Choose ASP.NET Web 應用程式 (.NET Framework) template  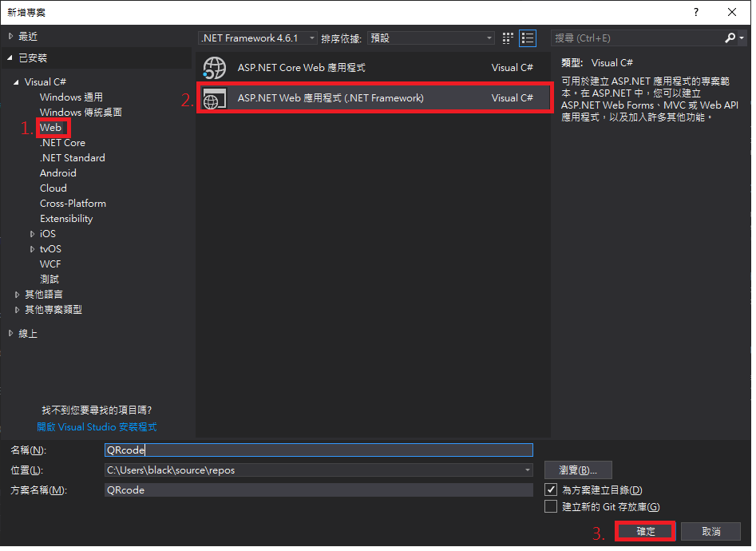[374, 98]
